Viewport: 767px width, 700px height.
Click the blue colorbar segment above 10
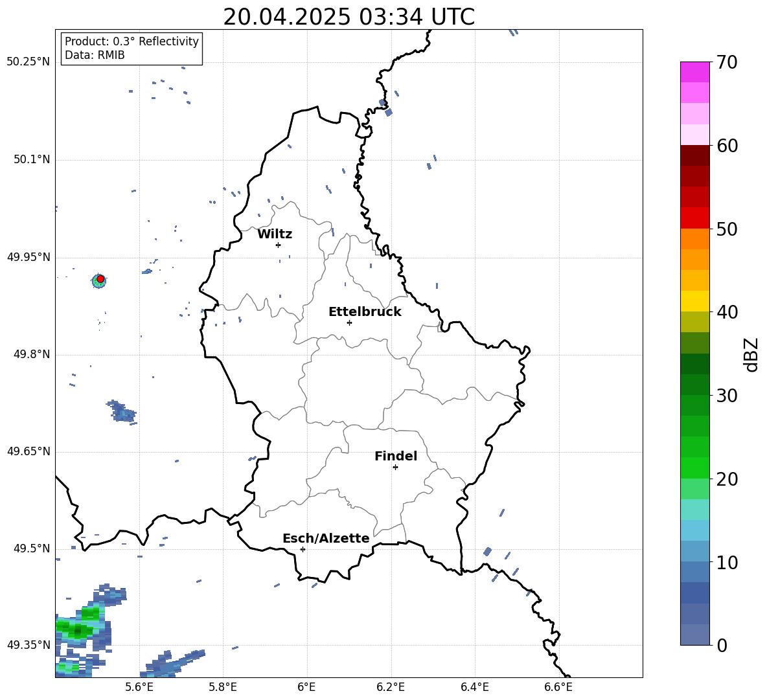(695, 551)
